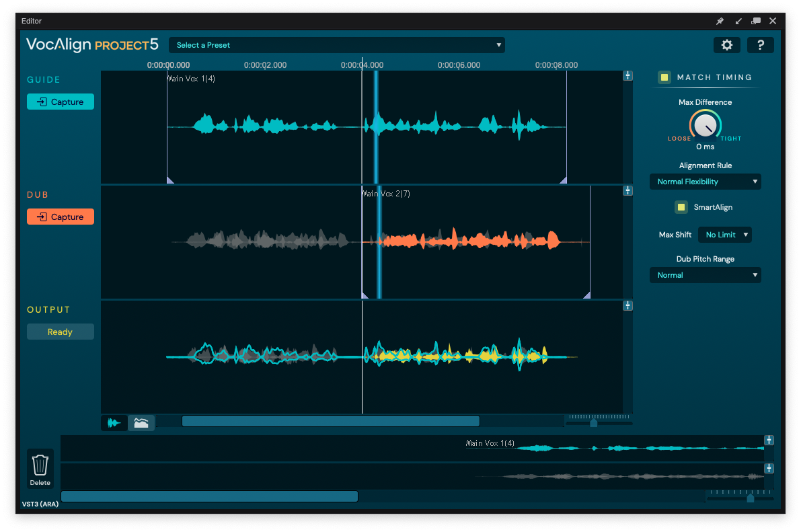Open the settings gear

726,45
